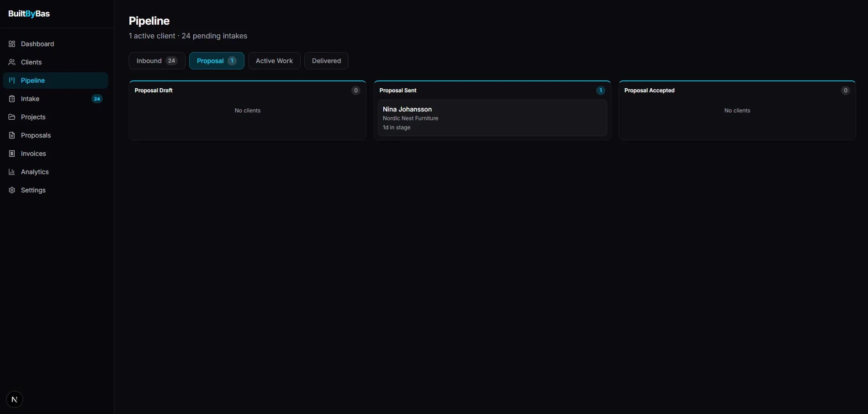Click the Intake clipboard icon
Image resolution: width=868 pixels, height=414 pixels.
click(x=12, y=99)
